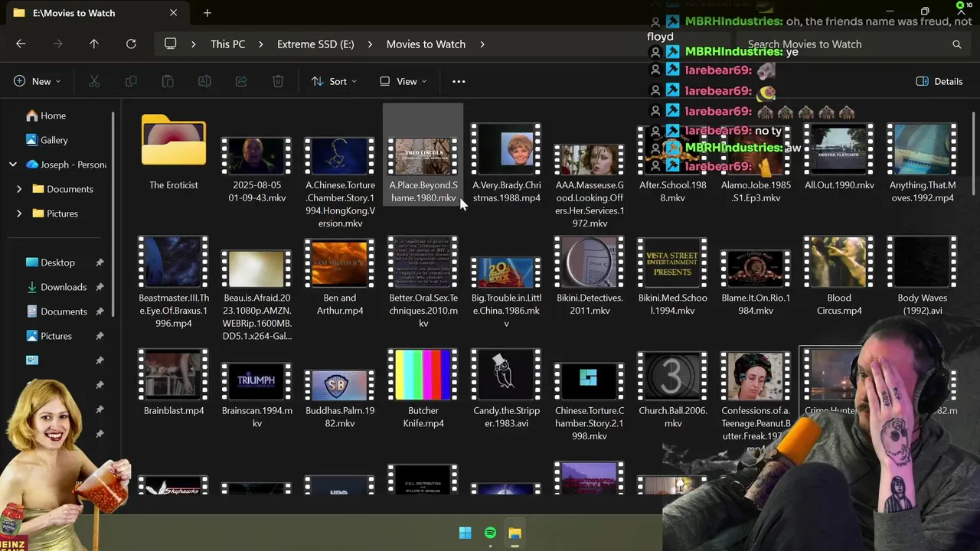Expand chevron after This PC breadcrumb
This screenshot has width=980, height=551.
261,44
